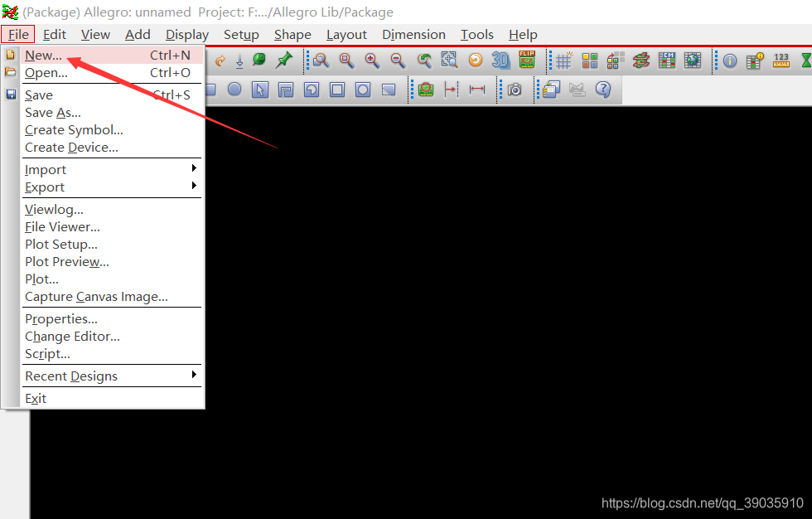The width and height of the screenshot is (812, 519).
Task: Click the table with info badge icon
Action: click(755, 61)
